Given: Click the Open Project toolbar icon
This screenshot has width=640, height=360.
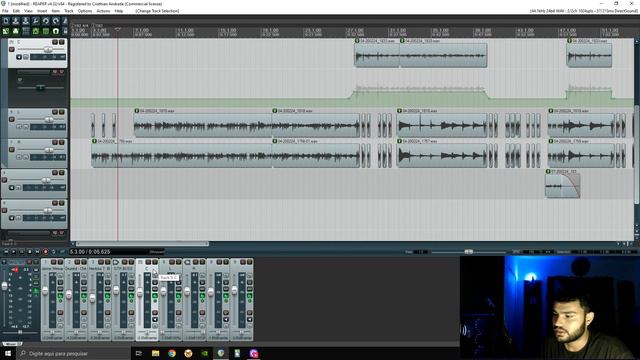Looking at the screenshot, I should (x=16, y=21).
